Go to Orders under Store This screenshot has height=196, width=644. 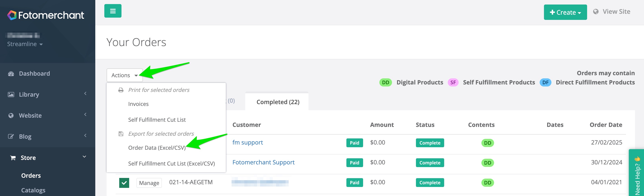(31, 175)
